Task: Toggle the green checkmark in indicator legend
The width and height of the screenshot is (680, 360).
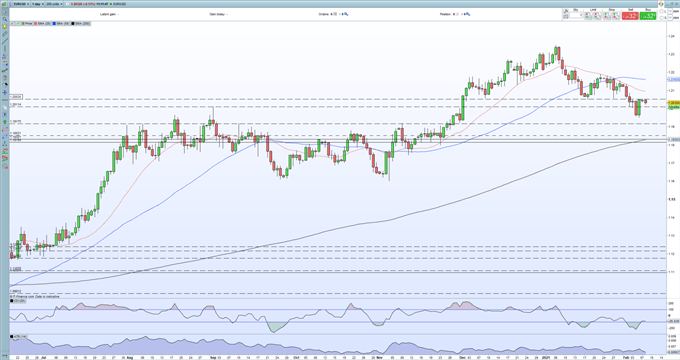Action: (x=17, y=23)
